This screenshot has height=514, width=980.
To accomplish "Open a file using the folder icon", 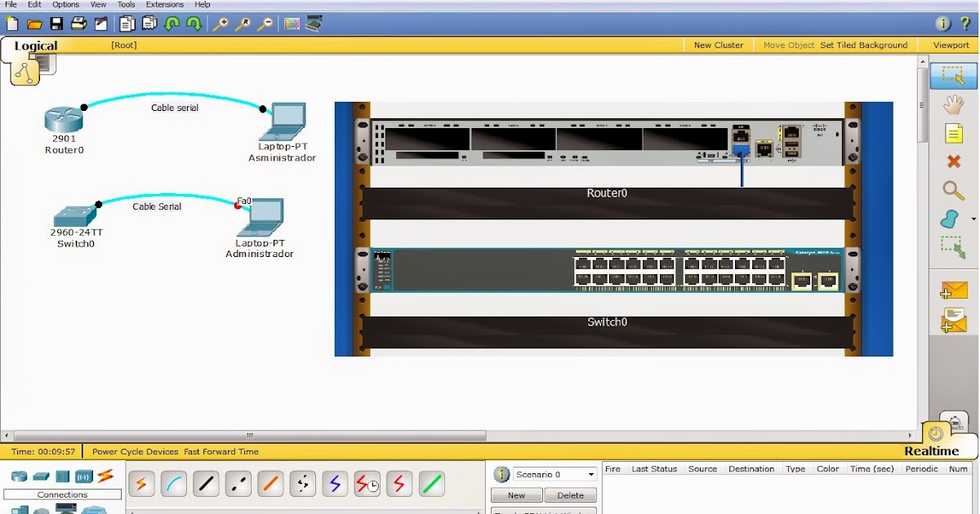I will (x=34, y=24).
